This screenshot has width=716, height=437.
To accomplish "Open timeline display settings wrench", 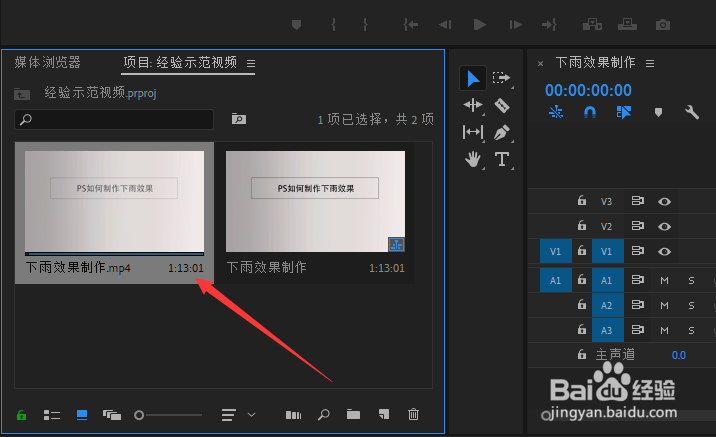I will pyautogui.click(x=692, y=112).
